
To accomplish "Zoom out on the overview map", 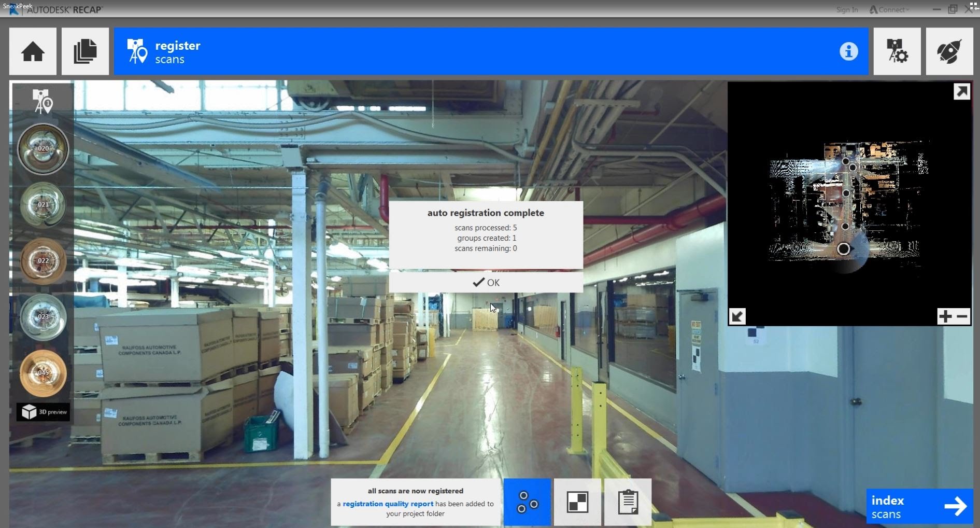I will pos(962,316).
